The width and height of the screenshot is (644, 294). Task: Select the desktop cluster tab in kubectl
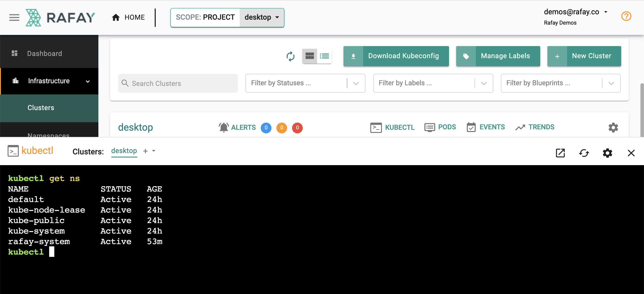[x=124, y=151]
